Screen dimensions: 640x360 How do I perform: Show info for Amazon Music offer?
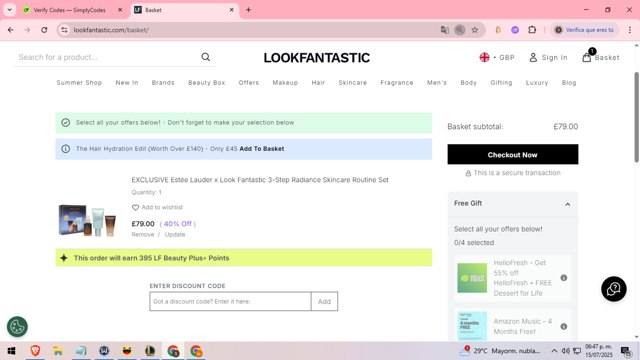coord(564,326)
